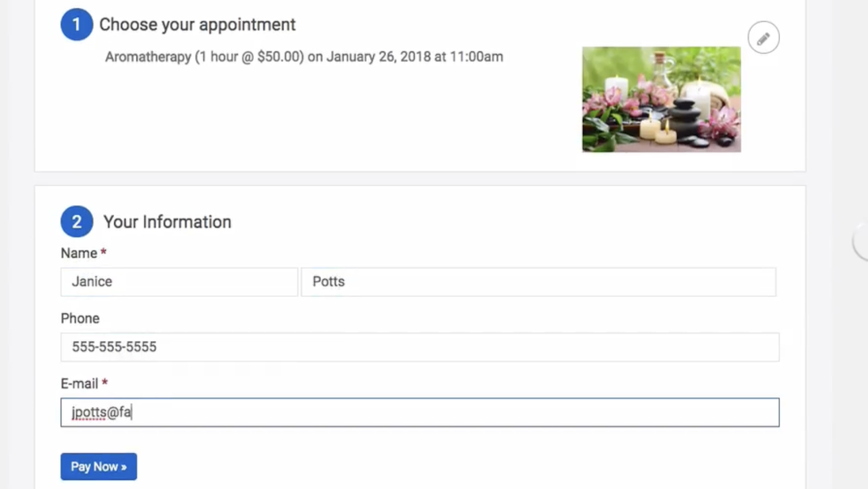Focus the first name field containing Janice
The image size is (868, 489).
coord(179,282)
